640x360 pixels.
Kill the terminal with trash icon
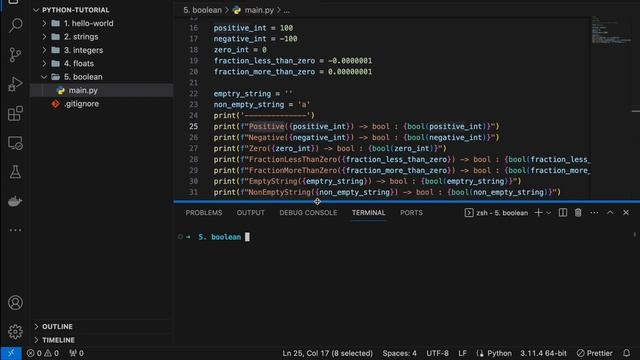click(578, 213)
